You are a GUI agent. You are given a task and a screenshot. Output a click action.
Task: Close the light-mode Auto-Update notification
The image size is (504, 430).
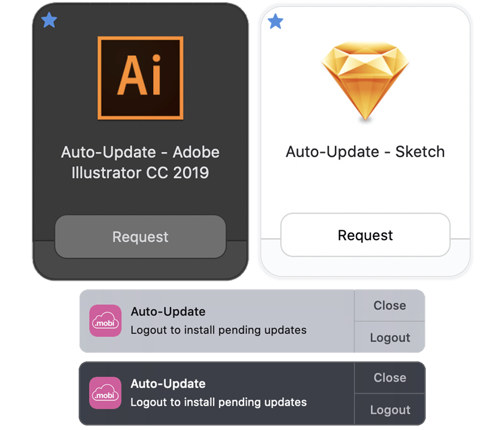coord(390,305)
